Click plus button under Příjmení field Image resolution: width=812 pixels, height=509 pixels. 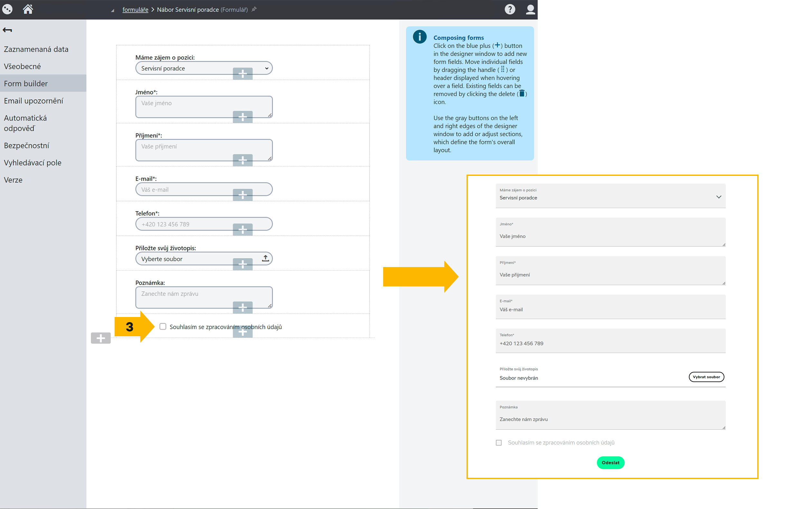(x=242, y=160)
